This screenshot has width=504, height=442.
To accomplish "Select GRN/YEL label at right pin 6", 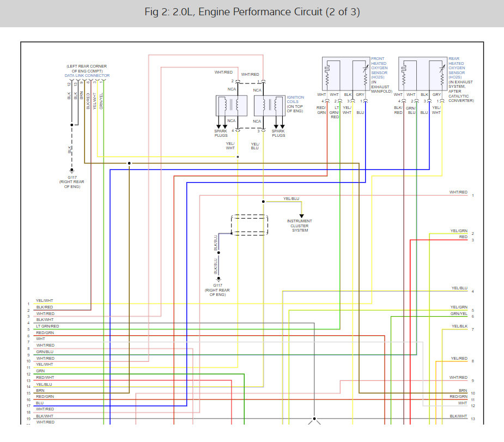I will (459, 314).
